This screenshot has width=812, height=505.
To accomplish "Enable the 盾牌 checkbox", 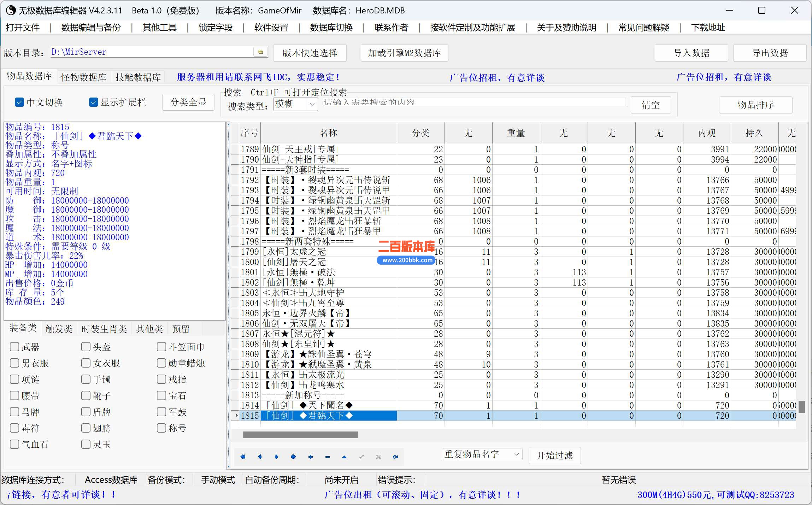I will point(86,412).
